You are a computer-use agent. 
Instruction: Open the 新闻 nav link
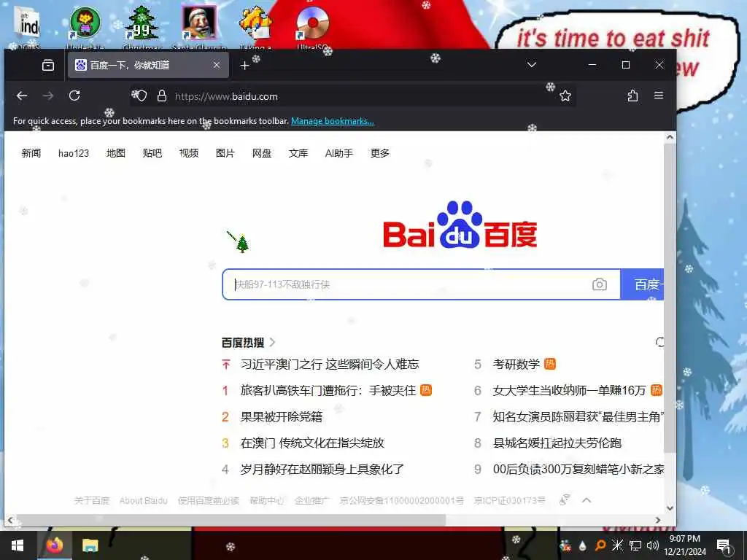tap(31, 153)
